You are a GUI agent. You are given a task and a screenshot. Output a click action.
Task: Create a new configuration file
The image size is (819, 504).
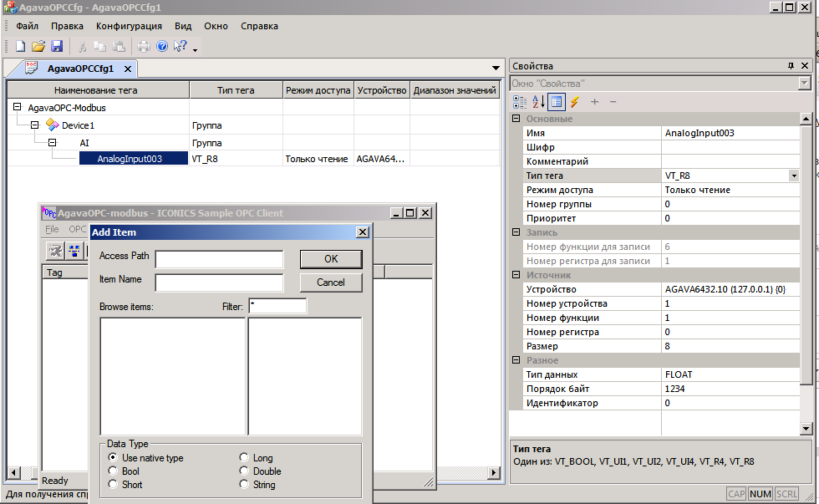pos(20,47)
